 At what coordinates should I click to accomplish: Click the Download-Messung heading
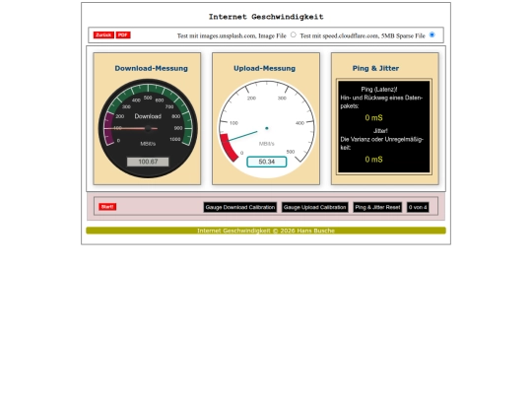click(x=152, y=68)
